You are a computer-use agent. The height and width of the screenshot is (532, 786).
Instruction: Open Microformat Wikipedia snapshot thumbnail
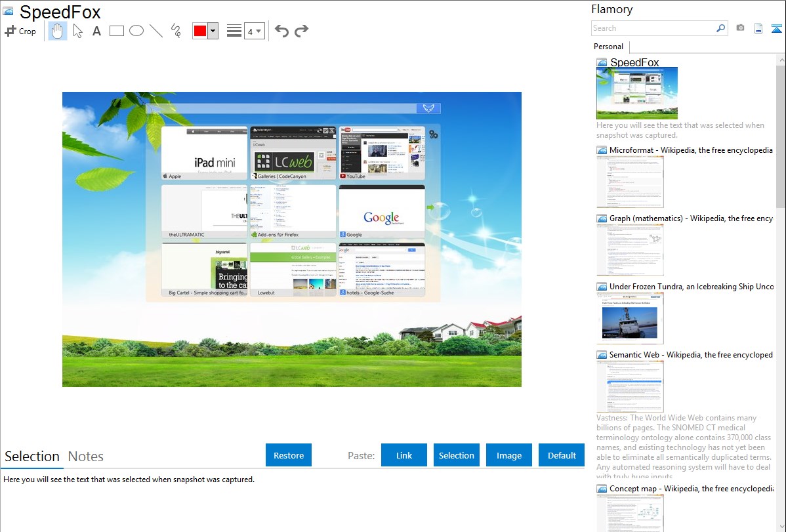(x=630, y=182)
